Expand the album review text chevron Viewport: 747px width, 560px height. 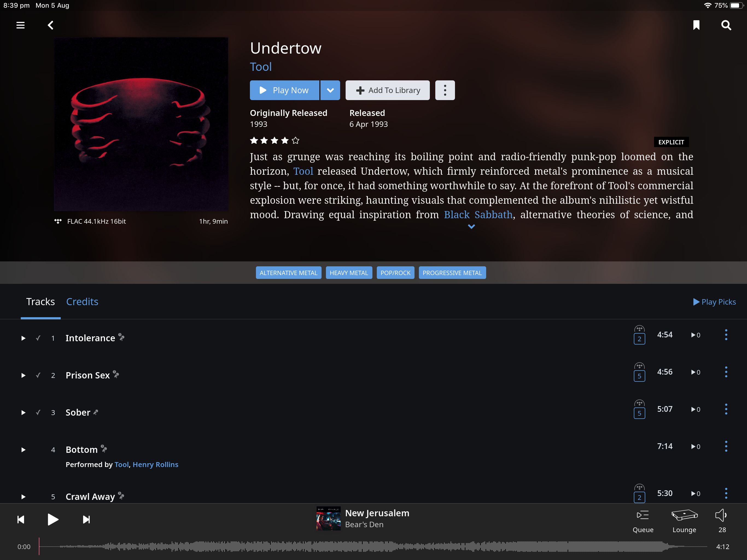coord(471,227)
